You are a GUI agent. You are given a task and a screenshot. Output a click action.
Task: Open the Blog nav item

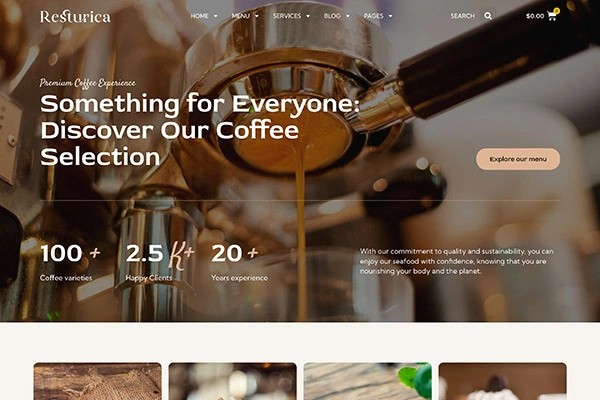[332, 16]
